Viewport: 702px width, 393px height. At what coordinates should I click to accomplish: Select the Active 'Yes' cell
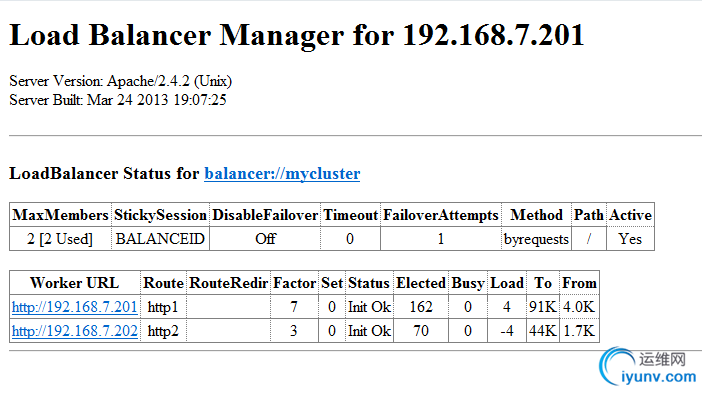click(x=630, y=239)
